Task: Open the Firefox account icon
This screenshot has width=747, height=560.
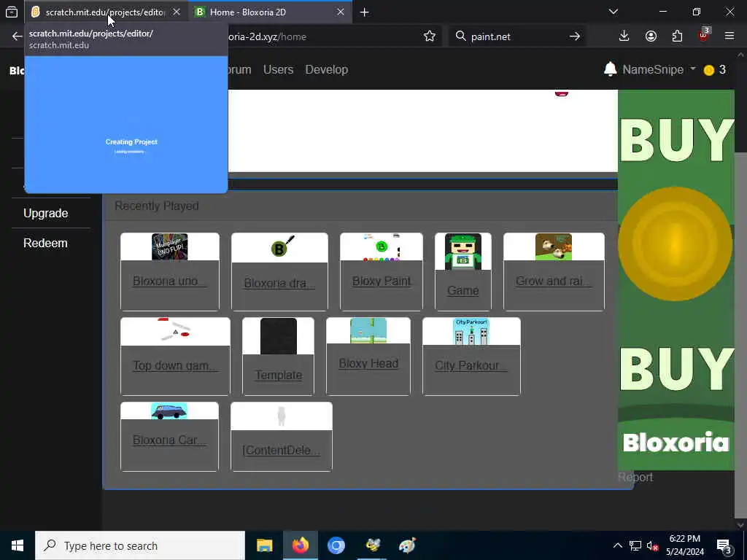Action: pos(651,36)
